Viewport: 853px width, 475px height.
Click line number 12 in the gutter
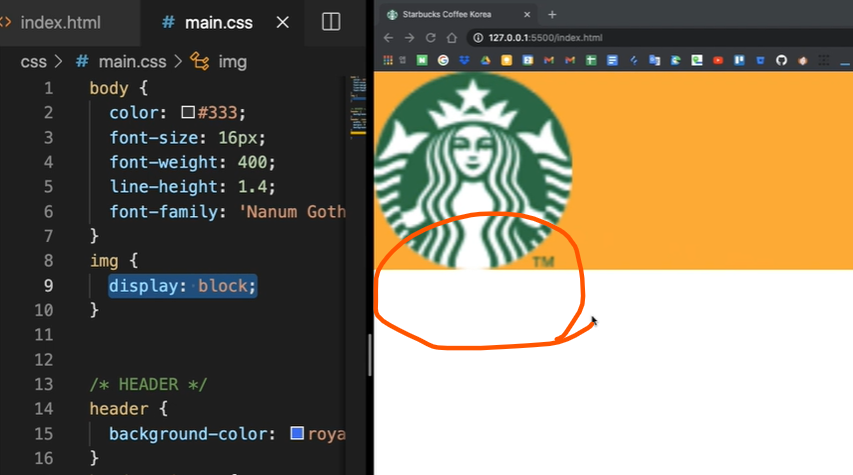(x=44, y=360)
